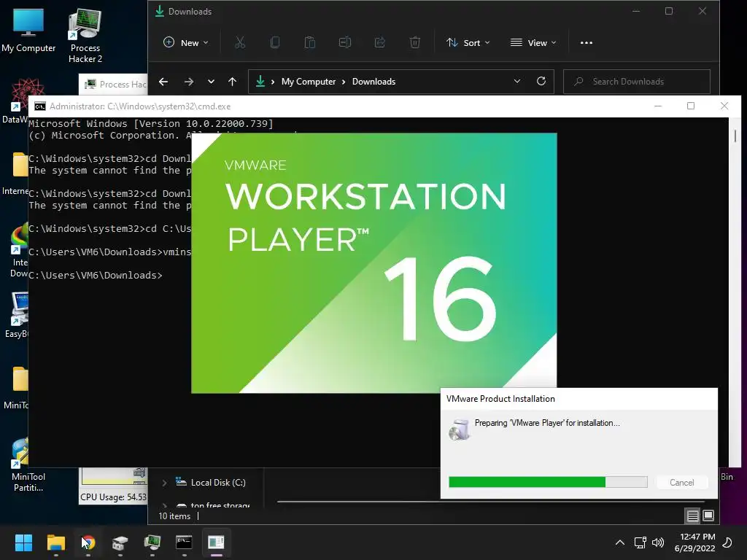This screenshot has height=560, width=747.
Task: Expand Local Disk (C:) in navigation pane
Action: [164, 483]
